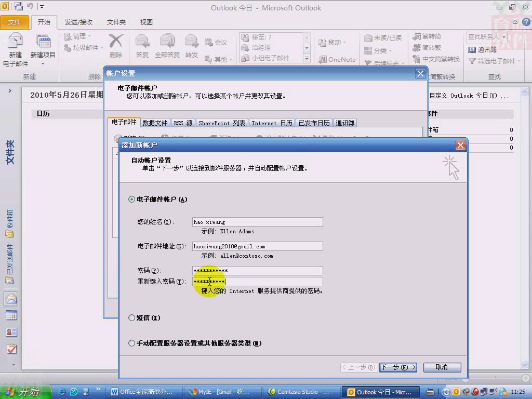
Task: Open customize quick access toolbar dropdown
Action: tap(42, 6)
